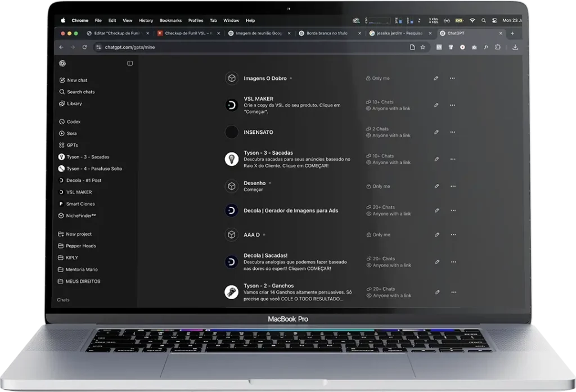
Task: Start a New chat
Action: 73,80
